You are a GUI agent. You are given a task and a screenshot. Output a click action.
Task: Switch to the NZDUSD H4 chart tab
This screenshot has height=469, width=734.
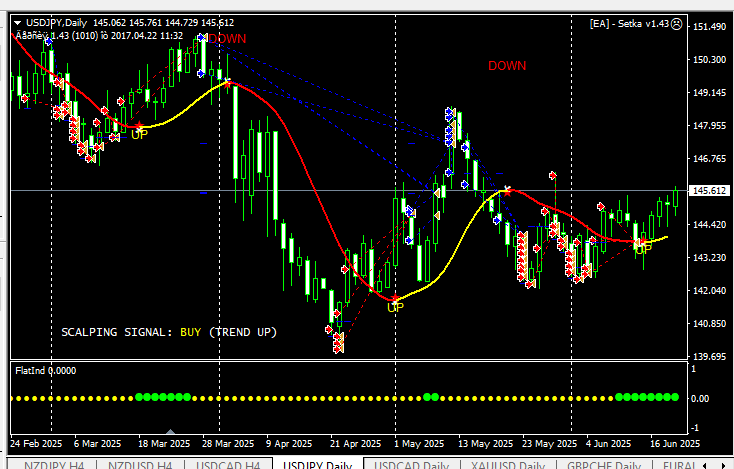[x=140, y=465]
